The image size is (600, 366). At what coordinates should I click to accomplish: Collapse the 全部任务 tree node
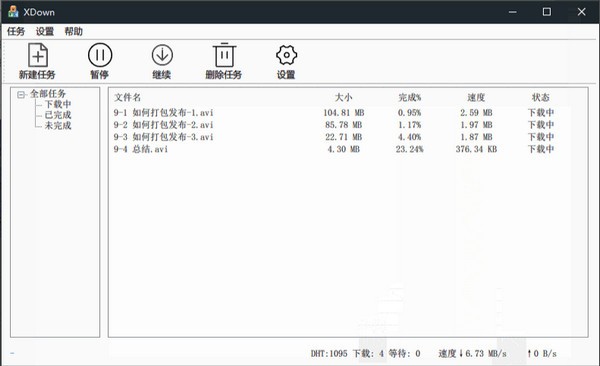(x=21, y=94)
